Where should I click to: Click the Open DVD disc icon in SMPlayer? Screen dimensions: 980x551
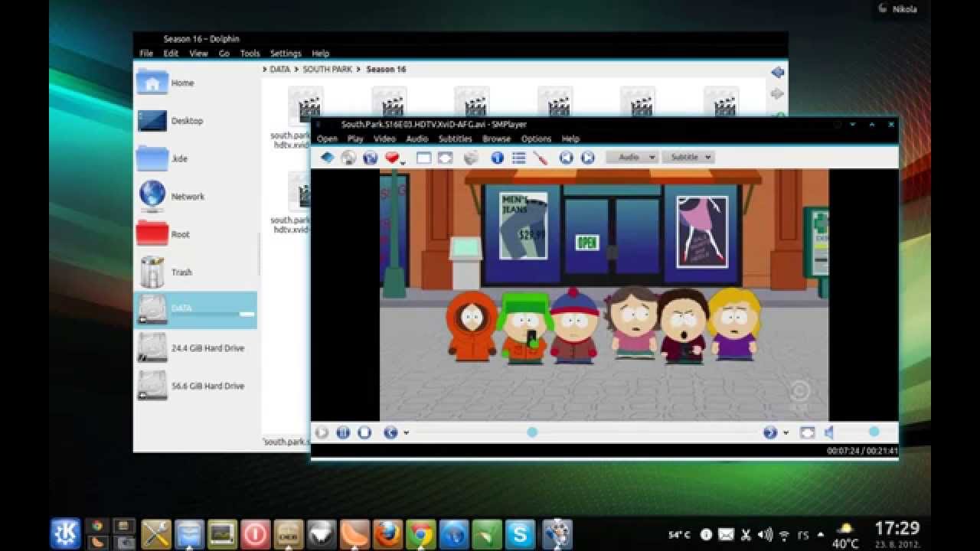click(348, 158)
